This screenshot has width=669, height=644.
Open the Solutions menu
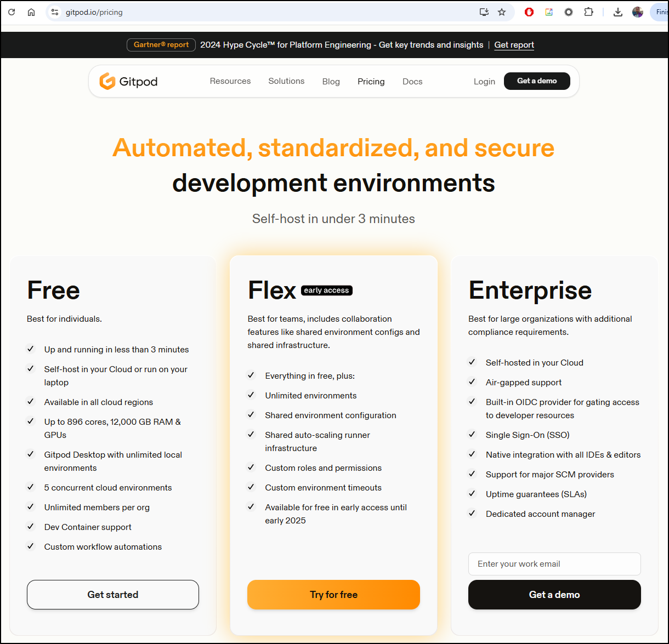[x=286, y=81]
